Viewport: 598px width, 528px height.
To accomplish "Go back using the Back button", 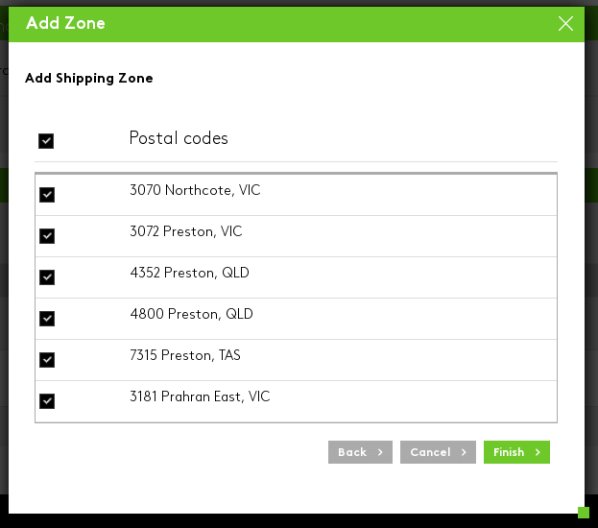I will pyautogui.click(x=360, y=452).
